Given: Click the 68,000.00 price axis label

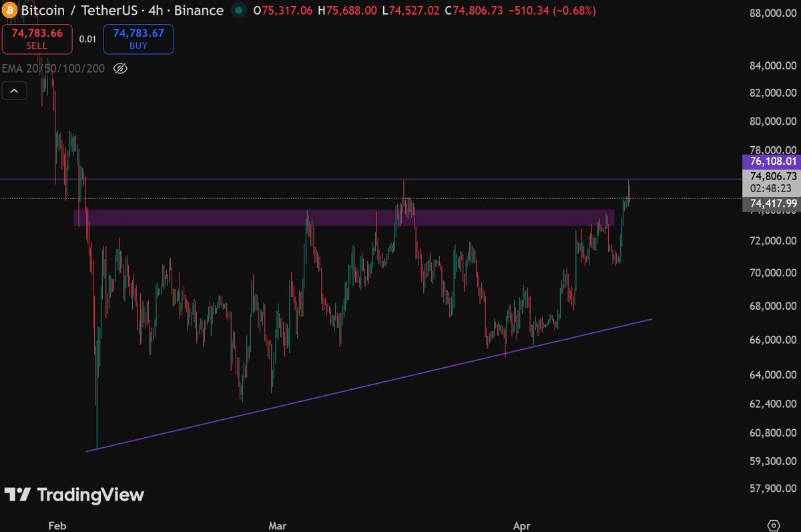Looking at the screenshot, I should [773, 306].
